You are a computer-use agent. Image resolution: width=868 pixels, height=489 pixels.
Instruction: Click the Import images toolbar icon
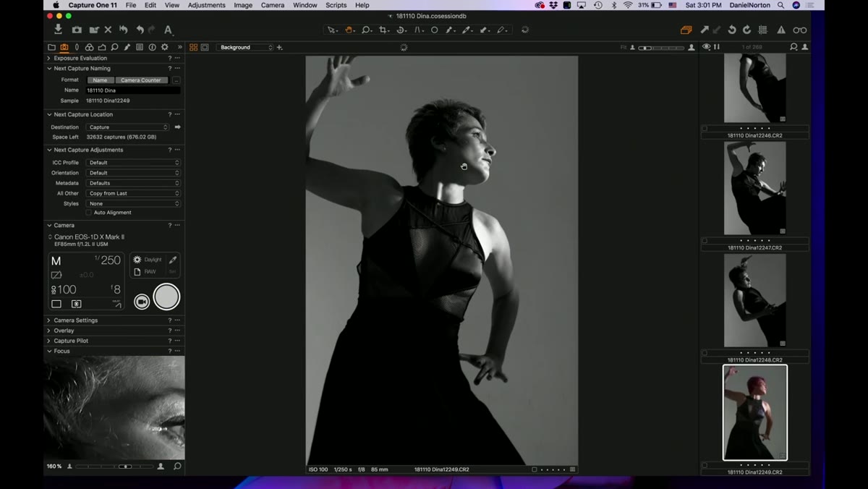tap(58, 30)
